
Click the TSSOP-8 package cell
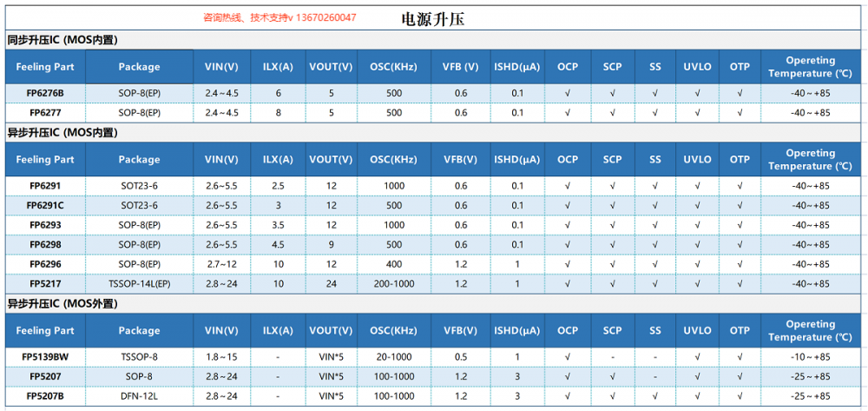139,357
